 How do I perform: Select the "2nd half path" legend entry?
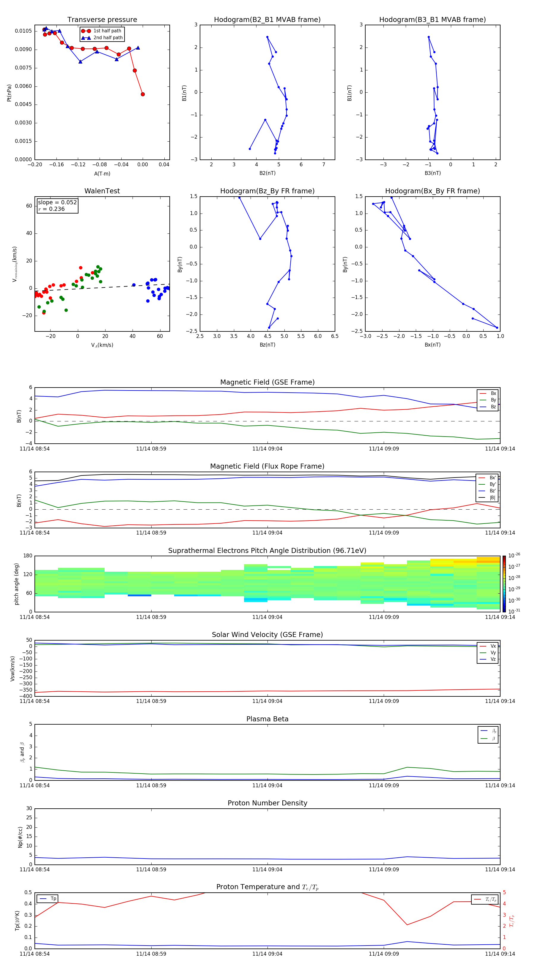click(x=102, y=38)
